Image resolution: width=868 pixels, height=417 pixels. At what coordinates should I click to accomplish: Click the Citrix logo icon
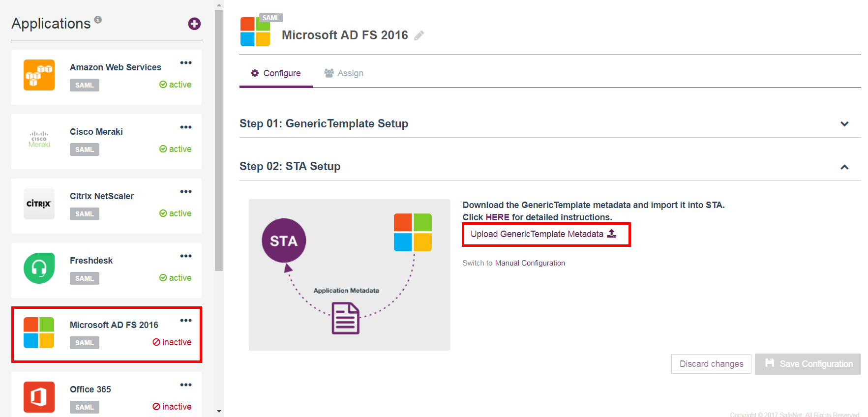[39, 204]
